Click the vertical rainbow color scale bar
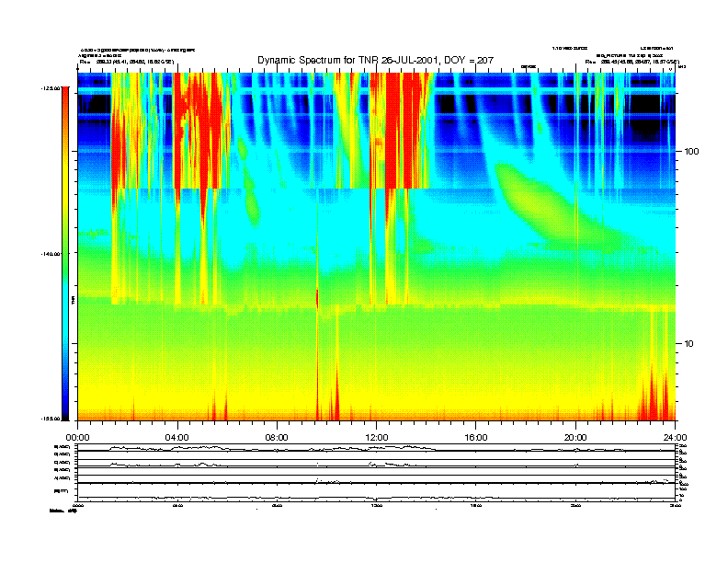 pos(65,254)
